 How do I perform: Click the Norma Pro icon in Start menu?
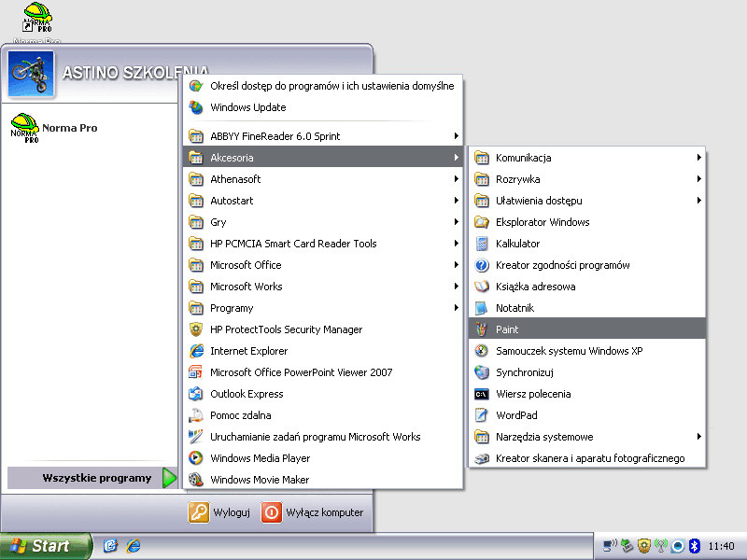[x=25, y=128]
